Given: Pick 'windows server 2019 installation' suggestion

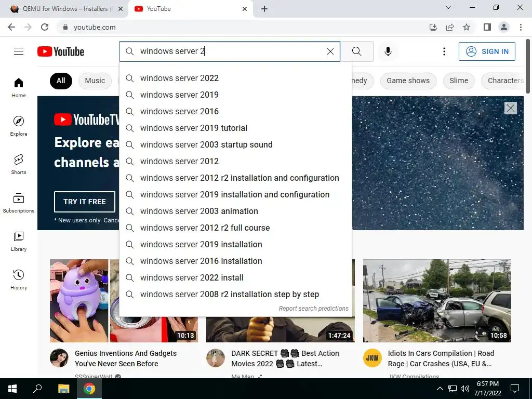Looking at the screenshot, I should click(235, 244).
